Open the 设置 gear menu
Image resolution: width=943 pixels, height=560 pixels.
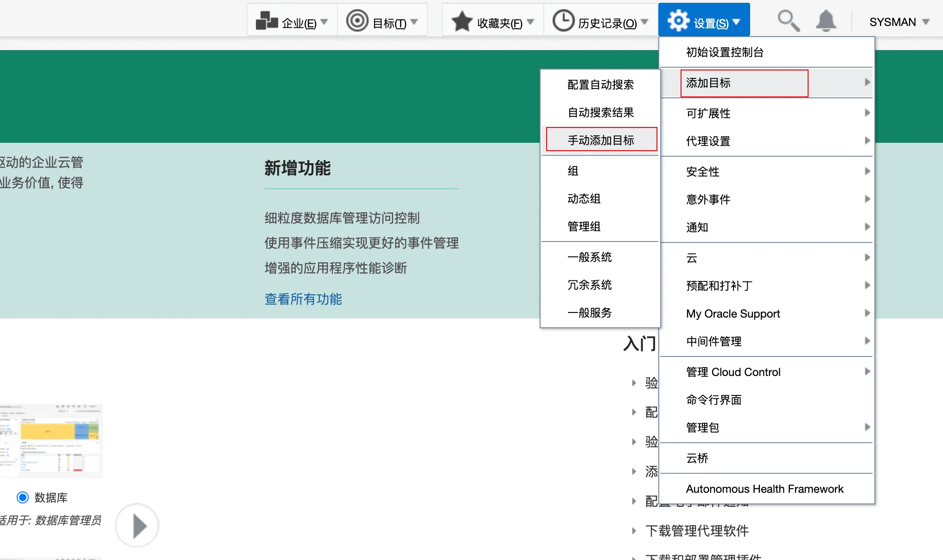(703, 21)
